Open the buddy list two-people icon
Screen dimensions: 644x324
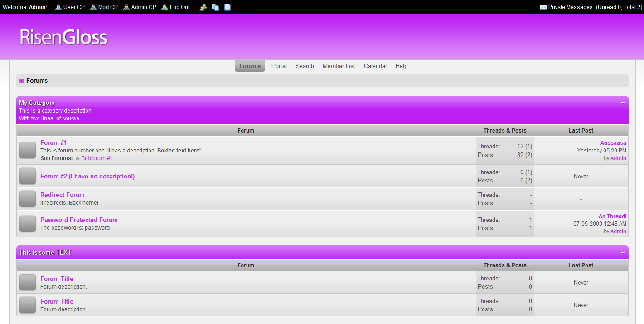[x=203, y=7]
